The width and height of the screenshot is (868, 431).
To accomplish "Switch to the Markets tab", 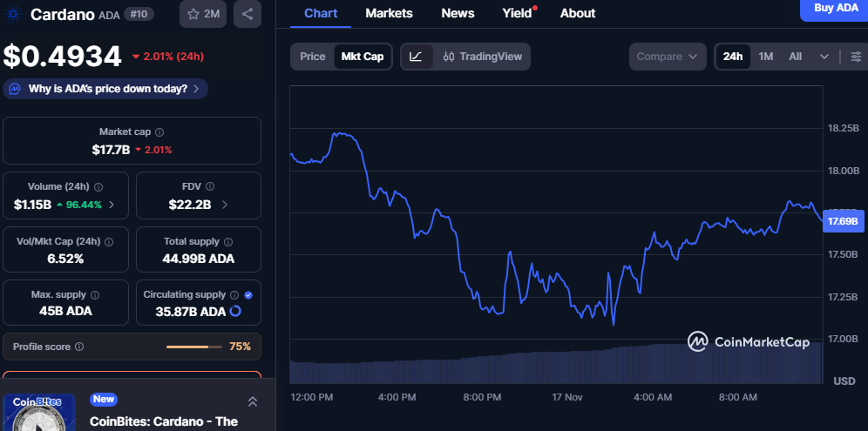I will click(x=389, y=13).
